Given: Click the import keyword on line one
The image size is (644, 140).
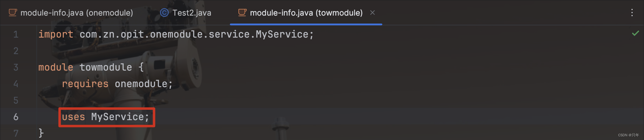Looking at the screenshot, I should 56,34.
